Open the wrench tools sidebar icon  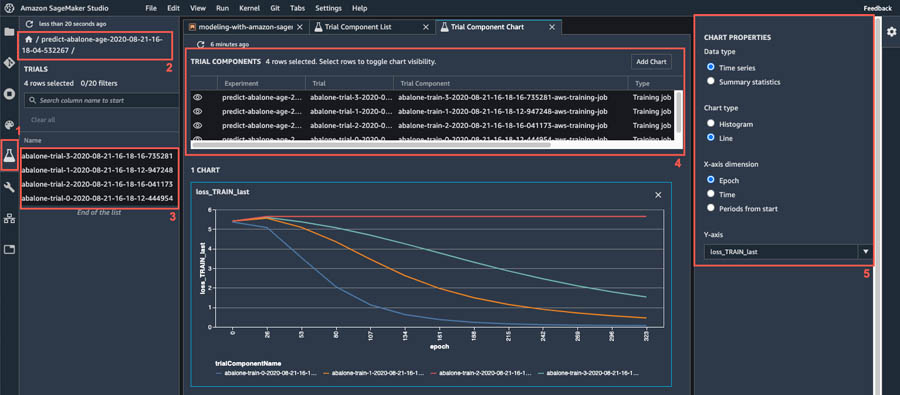coord(9,187)
